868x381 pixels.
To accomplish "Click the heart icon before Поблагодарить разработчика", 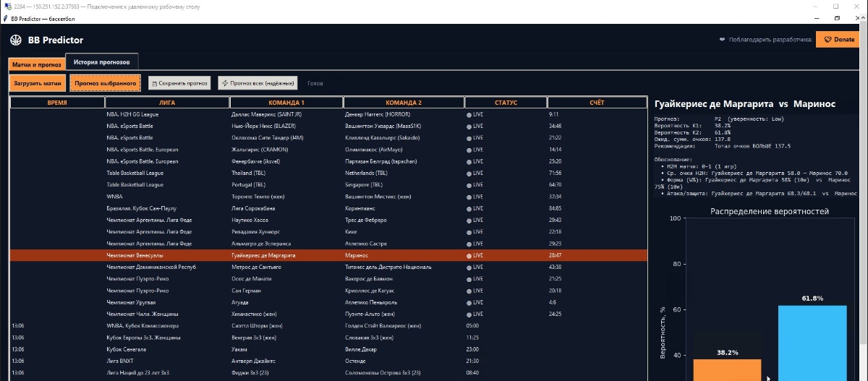I will point(722,40).
